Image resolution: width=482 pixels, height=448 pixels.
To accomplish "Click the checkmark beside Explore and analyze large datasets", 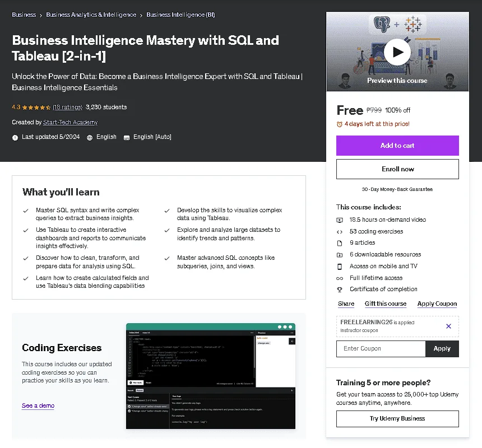I will click(x=167, y=230).
